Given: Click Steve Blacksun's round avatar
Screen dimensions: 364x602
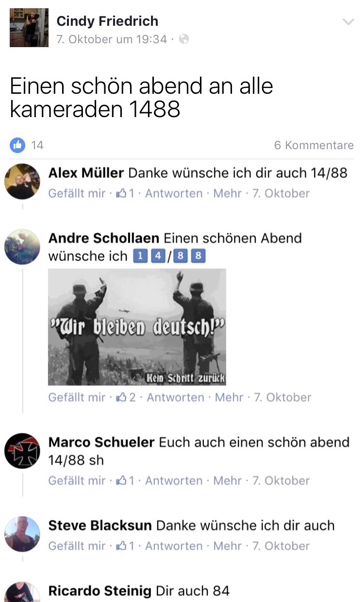Looking at the screenshot, I should tap(22, 534).
